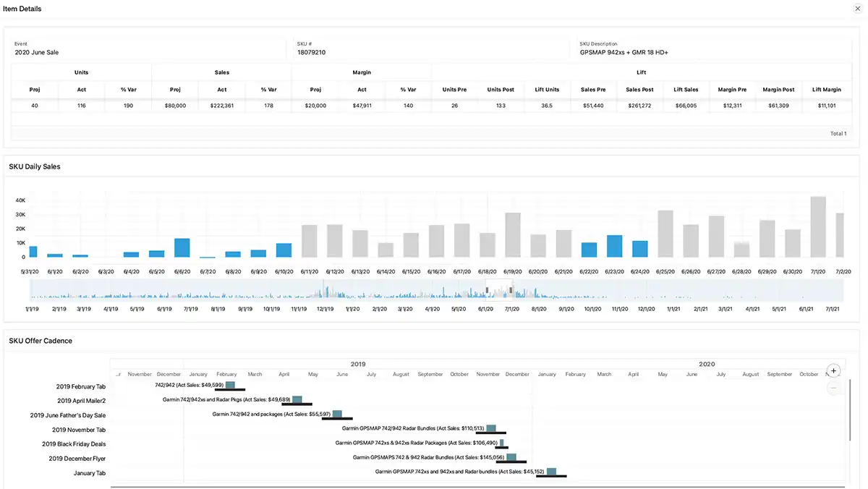This screenshot has width=868, height=489.
Task: Click the Event field showing 2020 June Sale
Action: [37, 53]
